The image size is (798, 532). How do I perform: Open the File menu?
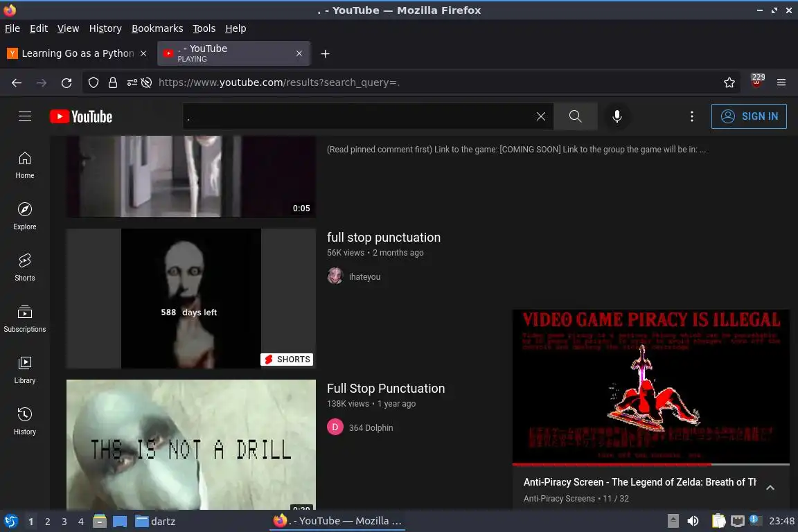(x=12, y=28)
